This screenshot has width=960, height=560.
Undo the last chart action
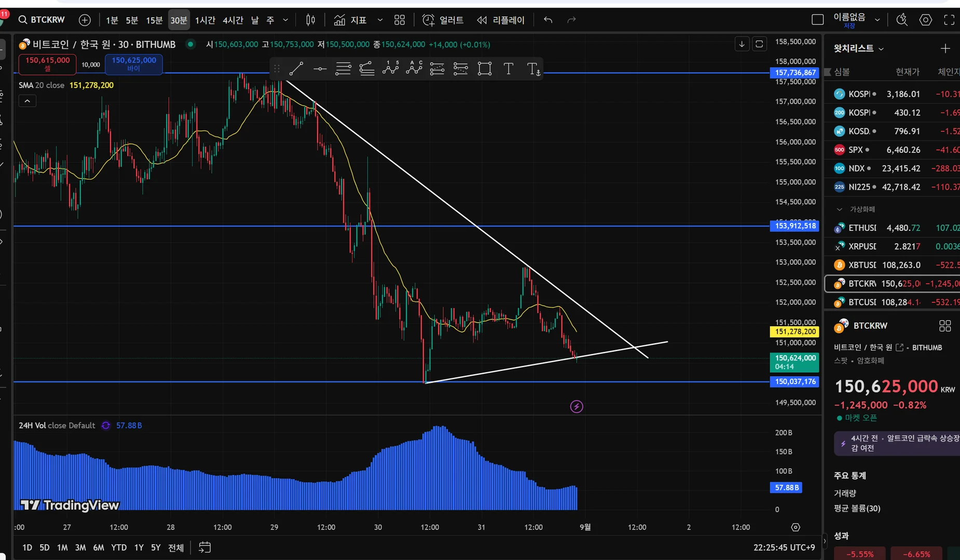(548, 20)
